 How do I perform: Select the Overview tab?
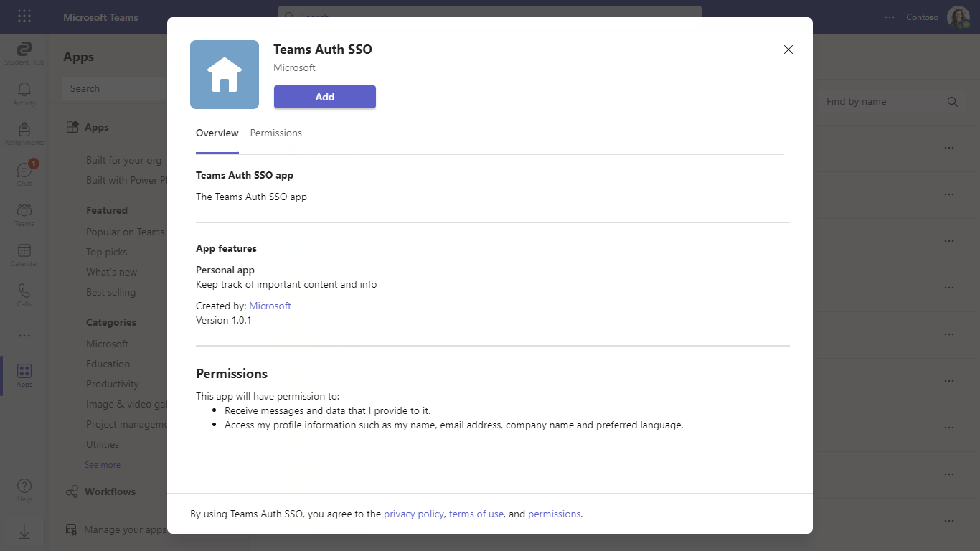(217, 133)
